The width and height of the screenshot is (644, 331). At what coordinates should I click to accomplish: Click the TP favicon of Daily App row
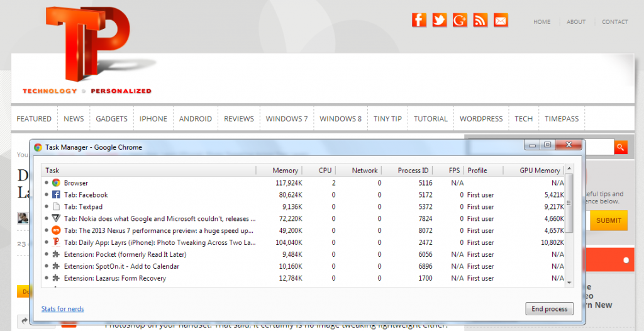tap(56, 242)
